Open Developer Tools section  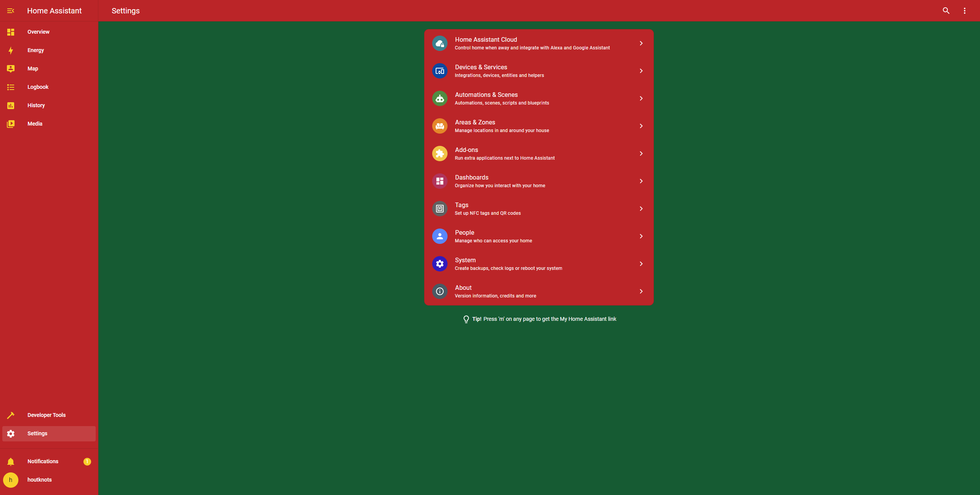(x=47, y=415)
